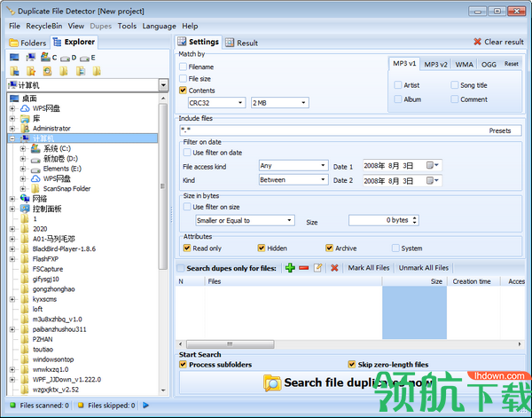Click the blue play arrow in status bar
This screenshot has height=418, width=532.
[x=146, y=405]
